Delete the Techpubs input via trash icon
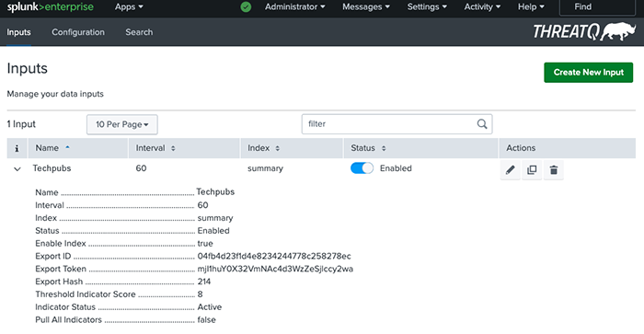The image size is (644, 334). tap(554, 169)
